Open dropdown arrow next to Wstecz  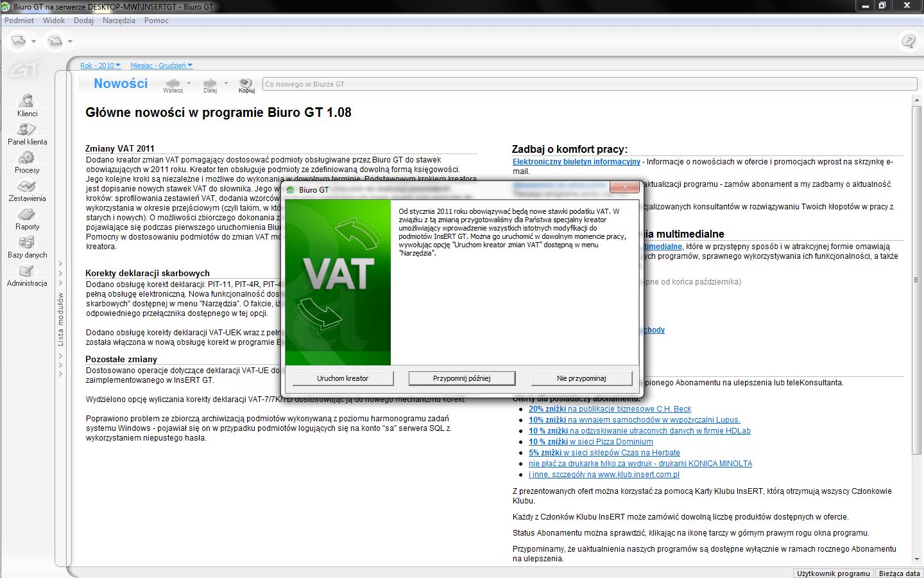point(189,83)
